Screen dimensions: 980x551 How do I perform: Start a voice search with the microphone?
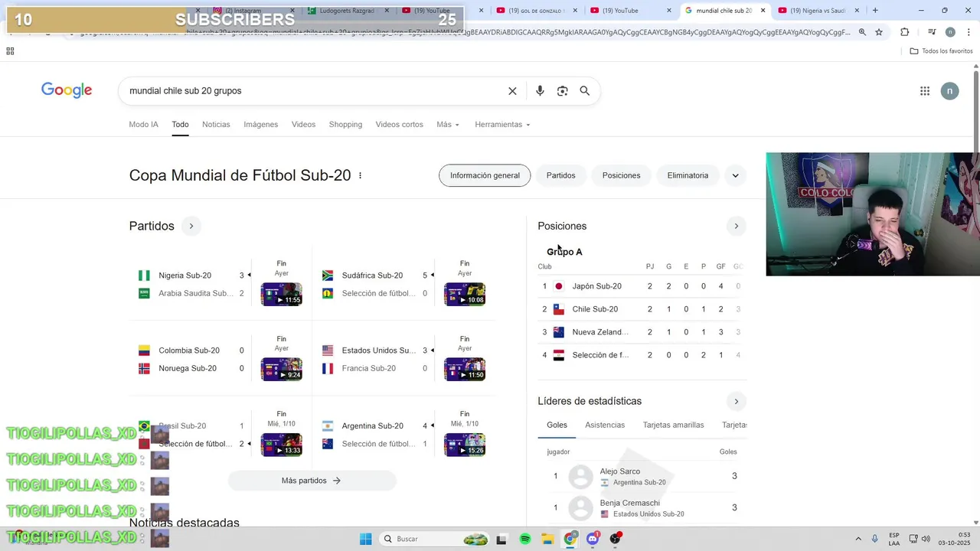(540, 91)
